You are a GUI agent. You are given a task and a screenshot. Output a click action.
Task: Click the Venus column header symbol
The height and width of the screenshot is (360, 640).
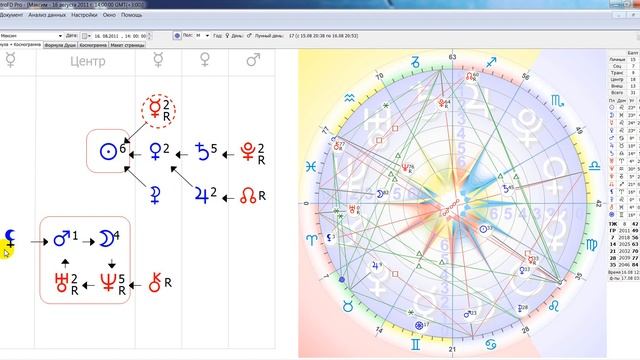(x=205, y=60)
